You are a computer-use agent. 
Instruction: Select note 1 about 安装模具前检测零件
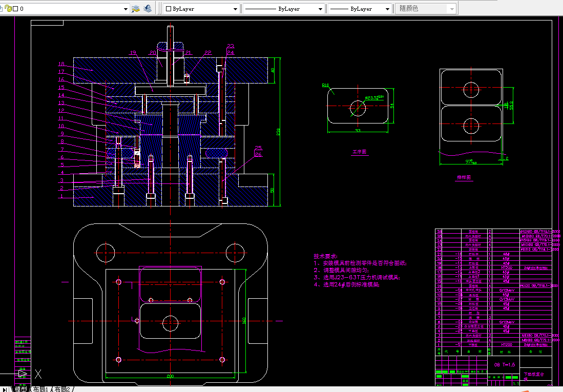click(360, 263)
